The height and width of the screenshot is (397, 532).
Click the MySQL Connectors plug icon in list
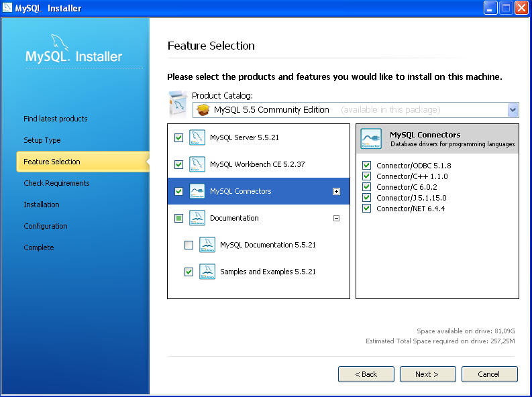tap(197, 191)
